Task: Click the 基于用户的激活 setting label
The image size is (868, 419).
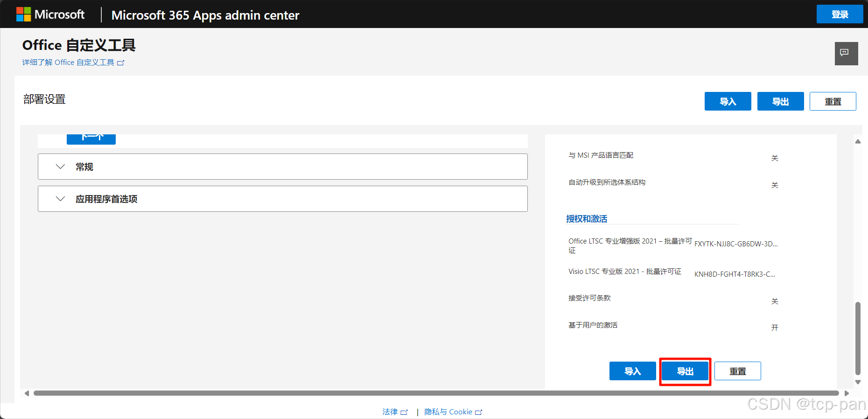Action: [x=593, y=325]
